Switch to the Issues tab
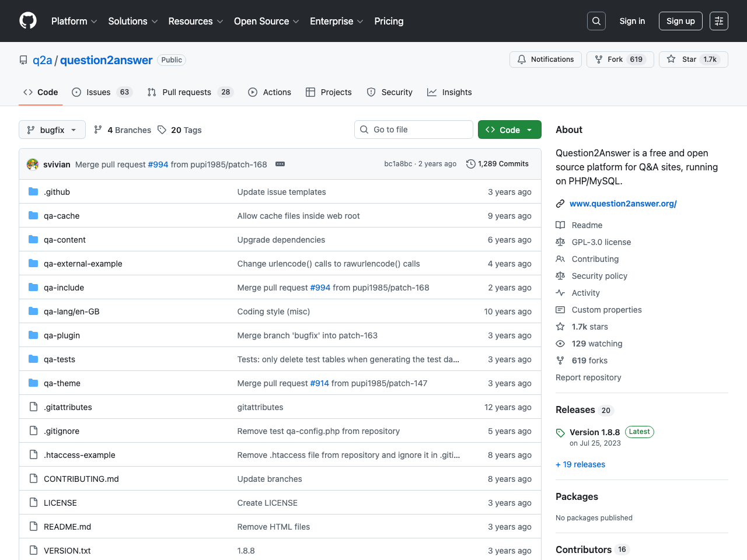 coord(102,92)
